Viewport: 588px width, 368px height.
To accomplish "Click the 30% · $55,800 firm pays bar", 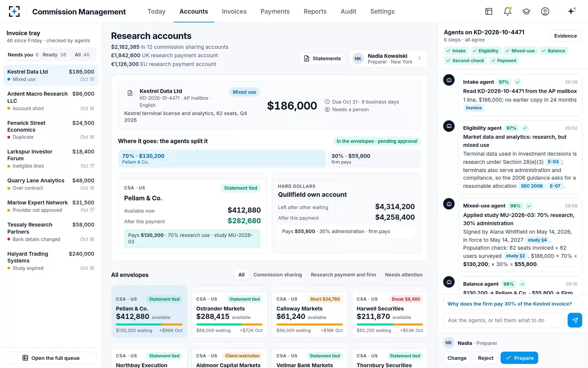I will click(374, 159).
